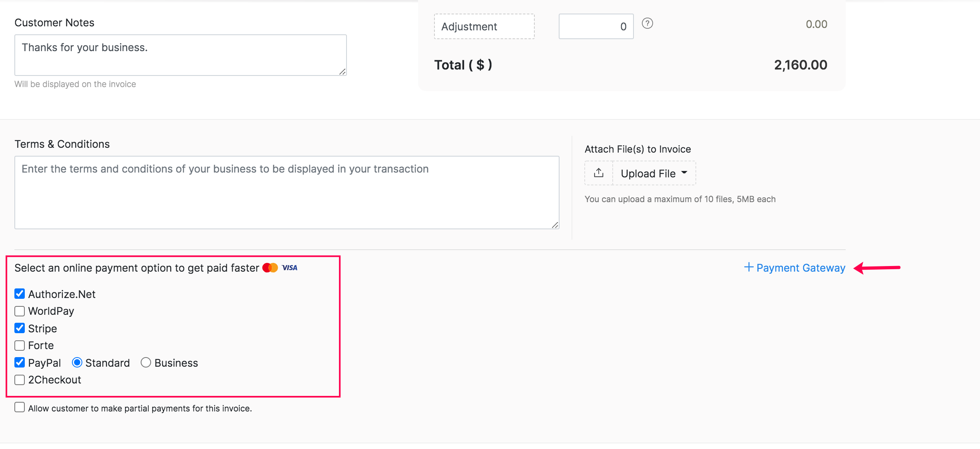Screen dimensions: 980x449
Task: Select the Business PayPal option
Action: click(x=145, y=362)
